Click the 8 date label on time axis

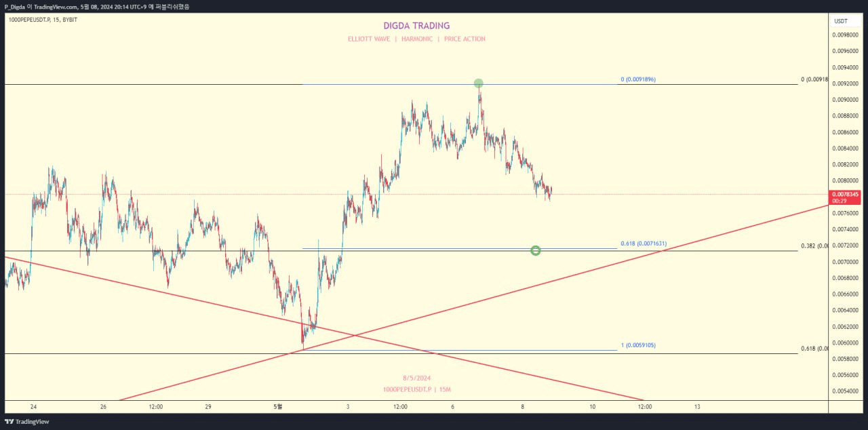pyautogui.click(x=522, y=407)
